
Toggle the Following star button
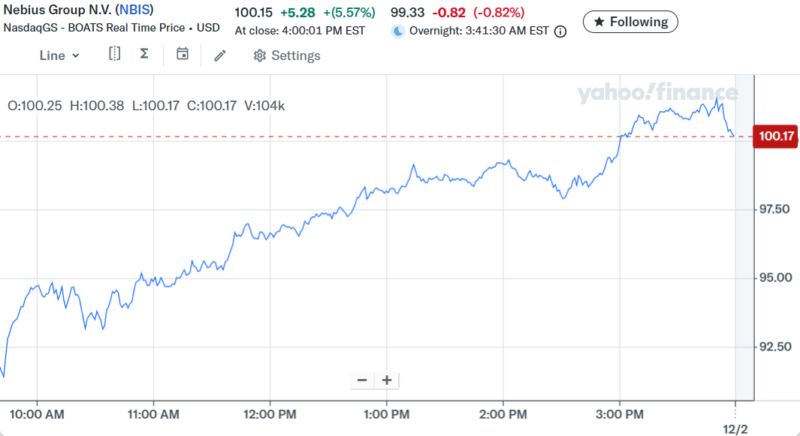pos(630,21)
